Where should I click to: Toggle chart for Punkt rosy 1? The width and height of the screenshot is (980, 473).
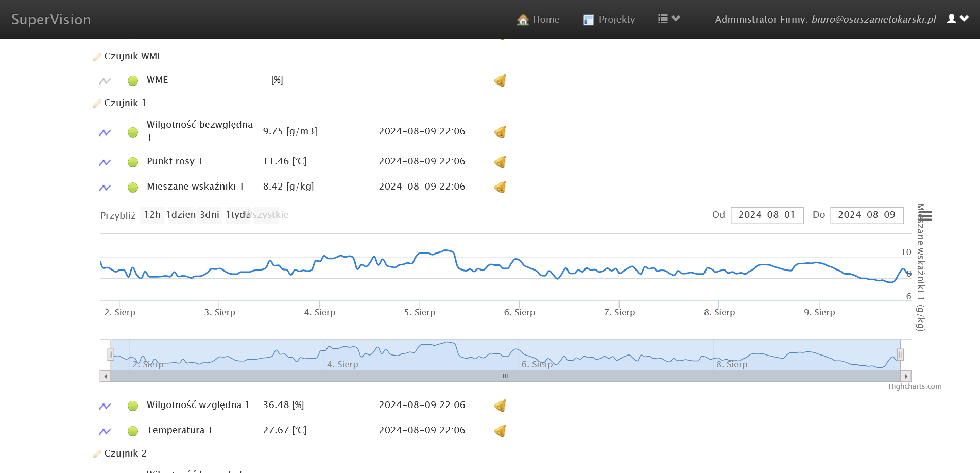click(x=105, y=162)
